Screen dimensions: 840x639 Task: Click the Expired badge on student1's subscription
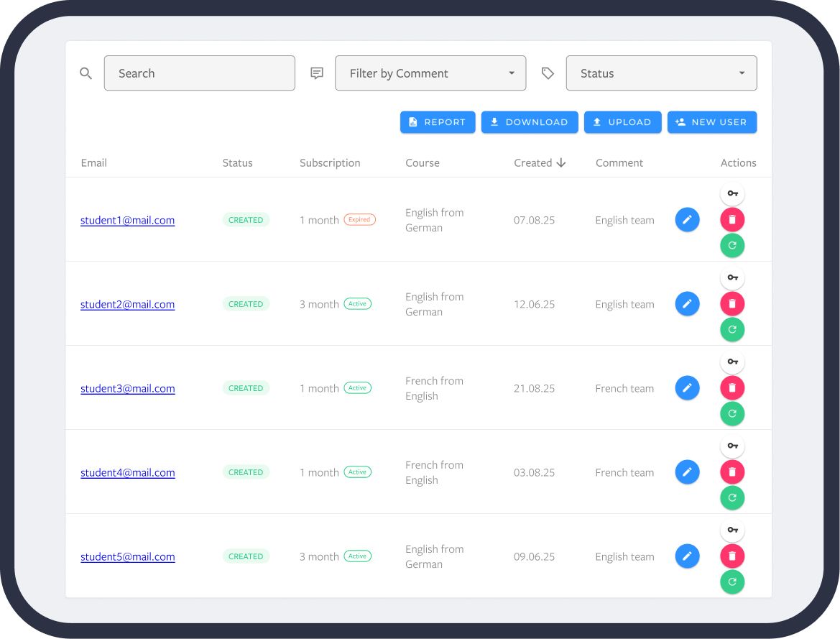pyautogui.click(x=359, y=219)
